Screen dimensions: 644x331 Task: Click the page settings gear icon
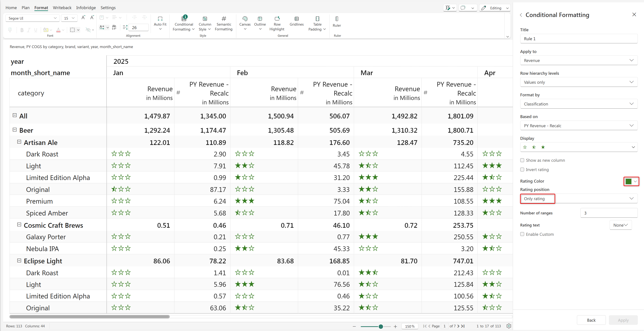point(509,326)
